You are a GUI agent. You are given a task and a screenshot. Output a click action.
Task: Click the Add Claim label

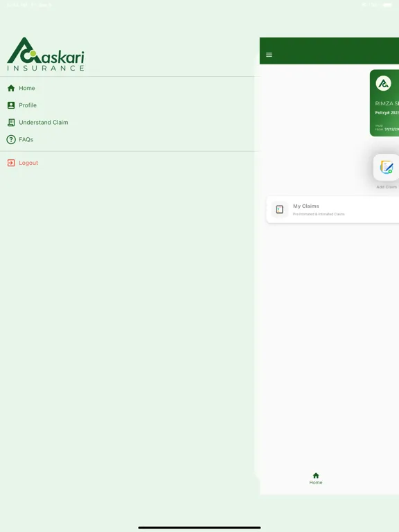tap(387, 187)
